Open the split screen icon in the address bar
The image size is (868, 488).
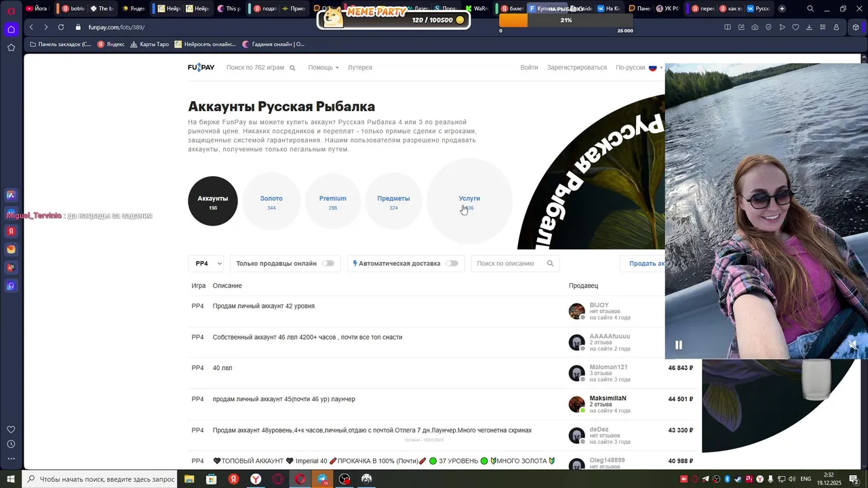click(x=728, y=27)
